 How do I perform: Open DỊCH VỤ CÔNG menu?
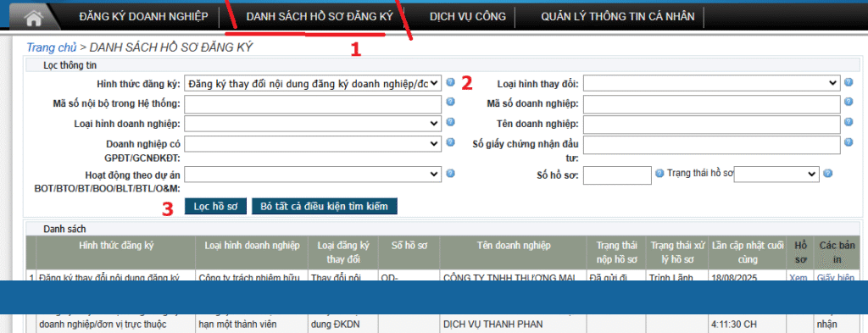pos(468,17)
